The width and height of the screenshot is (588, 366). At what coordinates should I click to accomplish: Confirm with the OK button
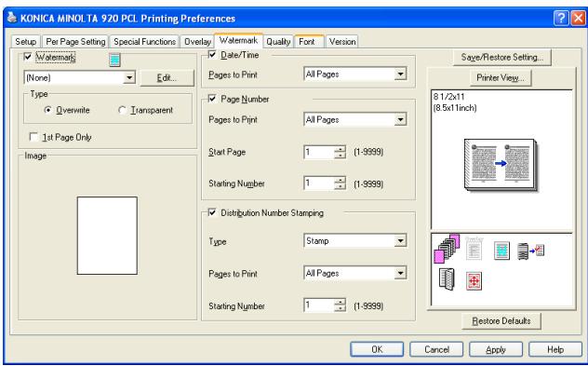tap(377, 349)
